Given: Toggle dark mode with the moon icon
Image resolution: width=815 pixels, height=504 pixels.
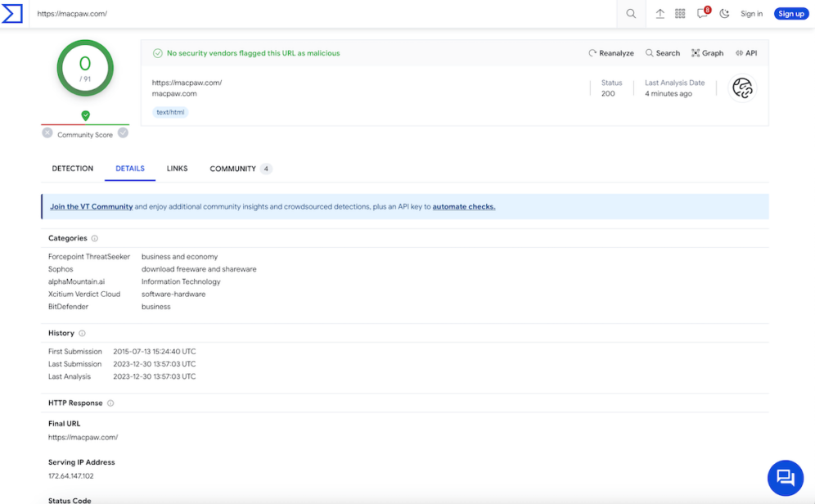Looking at the screenshot, I should [x=724, y=14].
